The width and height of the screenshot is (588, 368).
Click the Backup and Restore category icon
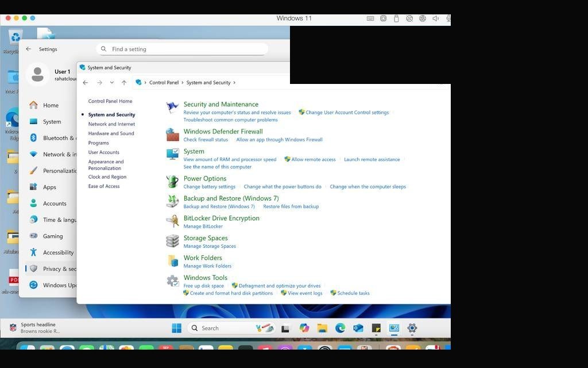point(172,201)
